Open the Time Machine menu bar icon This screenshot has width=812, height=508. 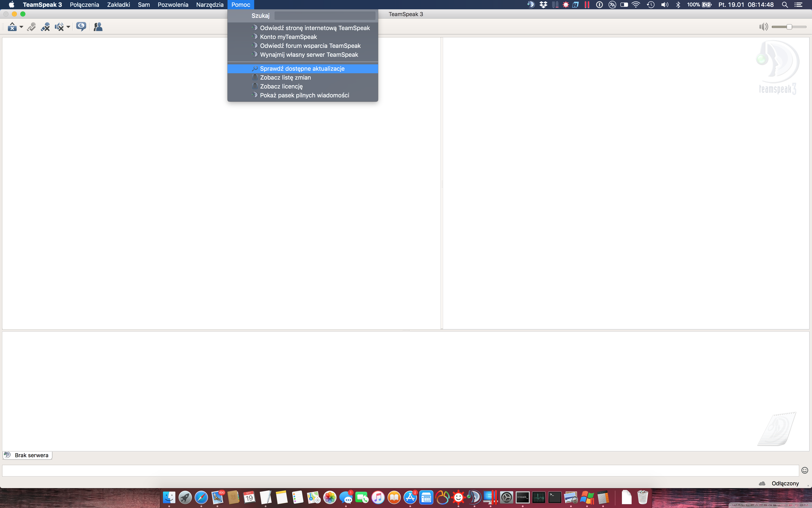coord(651,5)
